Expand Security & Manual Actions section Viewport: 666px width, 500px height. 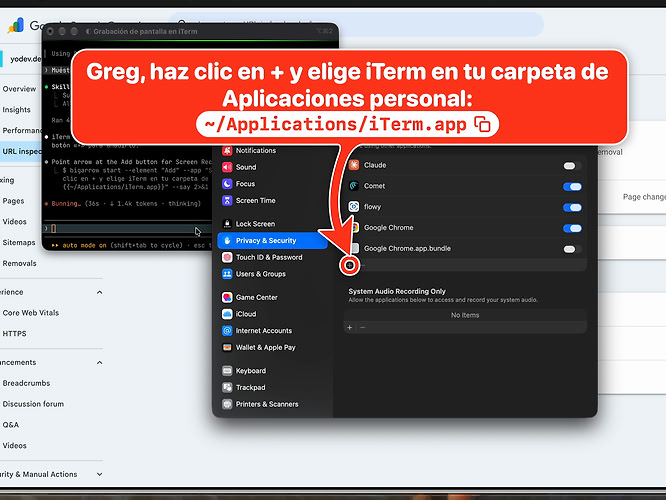coord(99,474)
